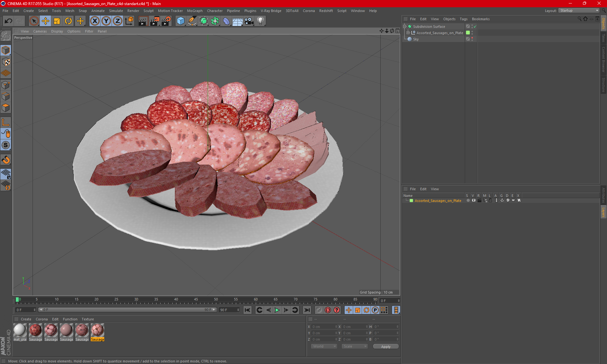Open Material Manager Create menu
This screenshot has height=364, width=607.
pyautogui.click(x=26, y=319)
